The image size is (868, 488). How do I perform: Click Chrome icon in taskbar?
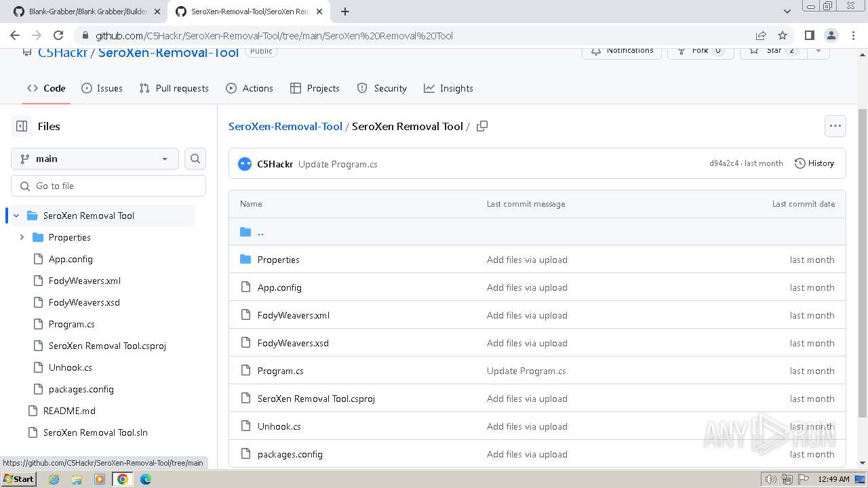tap(123, 479)
